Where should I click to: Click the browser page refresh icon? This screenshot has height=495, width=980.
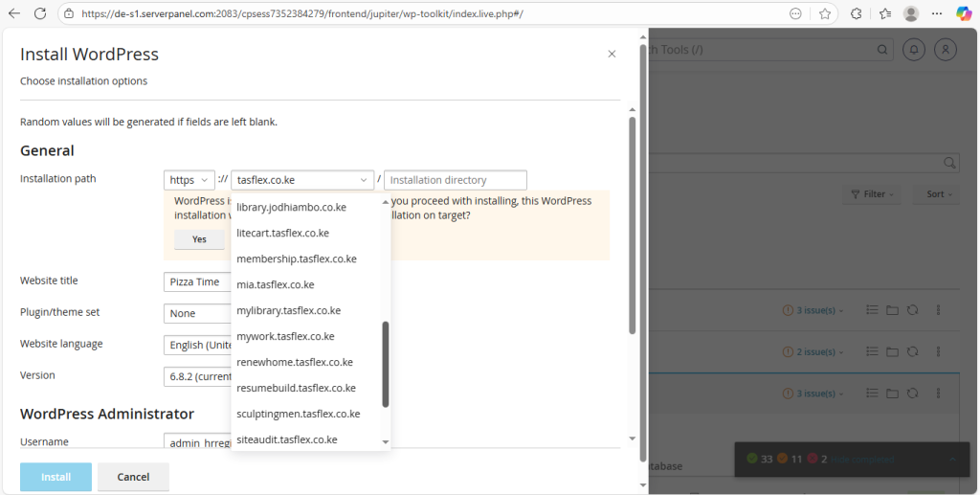click(x=39, y=13)
